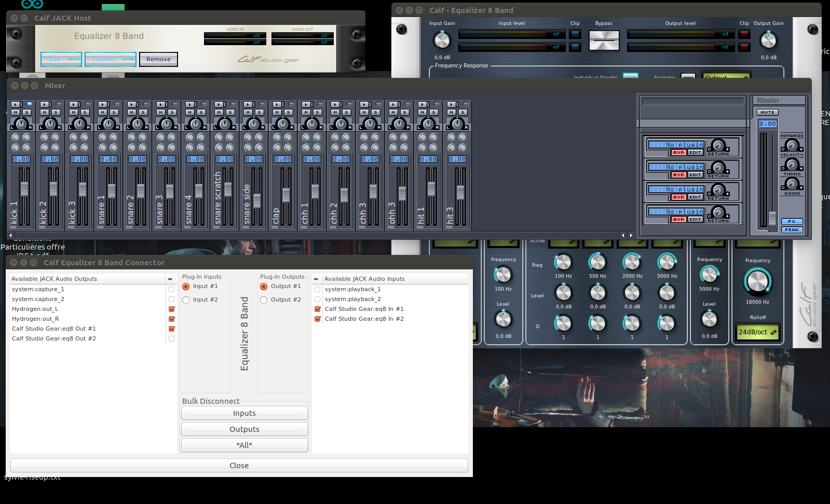This screenshot has height=504, width=830.
Task: Uncheck Calf Studio Gear:eq8 In #1 checkbox
Action: coord(318,309)
